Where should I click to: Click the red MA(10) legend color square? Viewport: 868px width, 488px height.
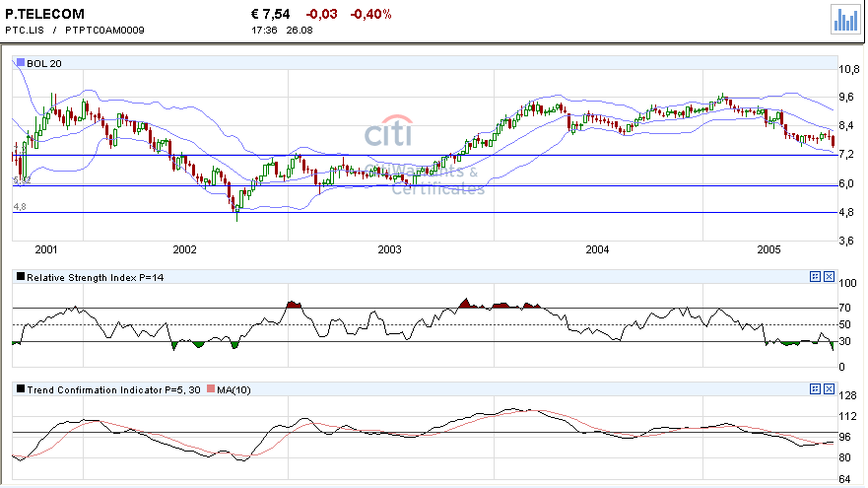pos(211,388)
